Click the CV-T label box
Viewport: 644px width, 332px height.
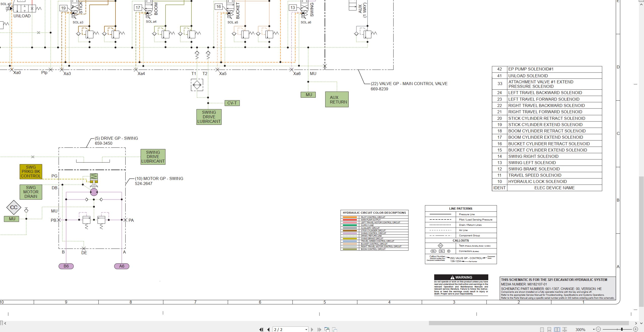click(232, 103)
